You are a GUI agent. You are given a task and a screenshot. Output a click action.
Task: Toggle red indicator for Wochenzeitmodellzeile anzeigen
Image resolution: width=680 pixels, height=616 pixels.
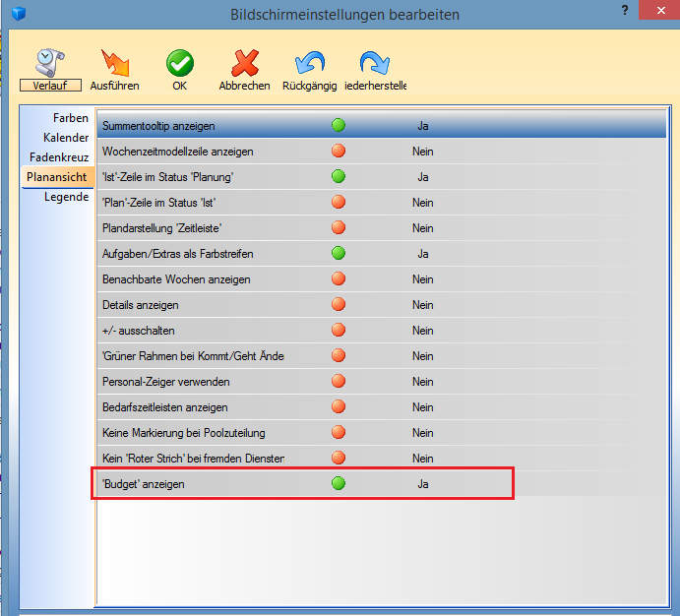click(x=339, y=152)
